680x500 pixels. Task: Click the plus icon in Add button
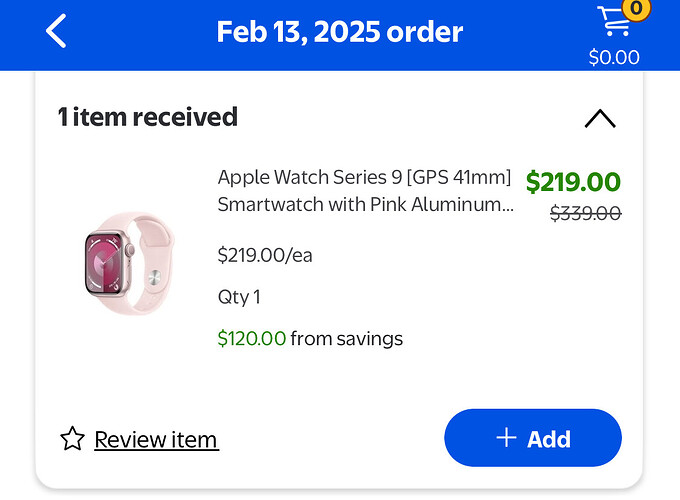pyautogui.click(x=506, y=437)
